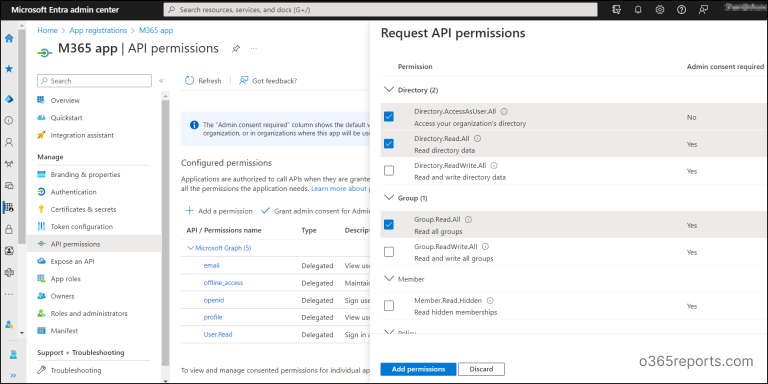
Task: Click Add a permission
Action: (x=218, y=211)
